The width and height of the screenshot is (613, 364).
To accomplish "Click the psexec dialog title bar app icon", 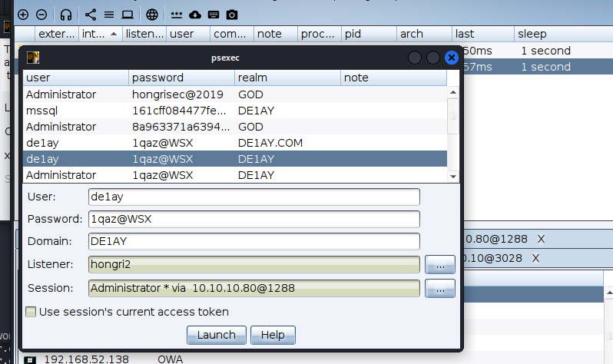I will coord(33,58).
